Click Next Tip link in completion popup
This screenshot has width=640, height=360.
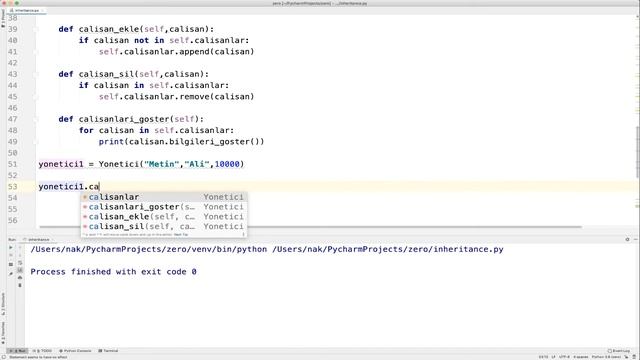181,235
